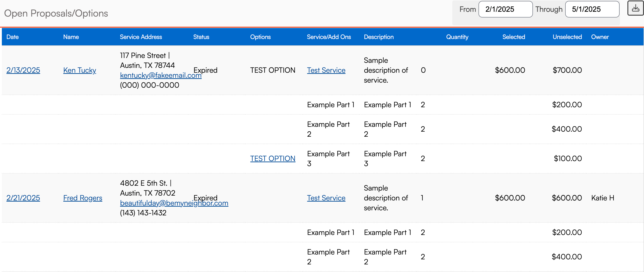Sort by Date column header

12,37
